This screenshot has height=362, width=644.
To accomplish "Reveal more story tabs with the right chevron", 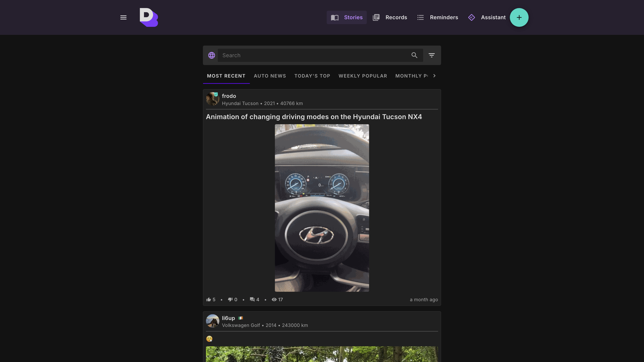I will (434, 76).
